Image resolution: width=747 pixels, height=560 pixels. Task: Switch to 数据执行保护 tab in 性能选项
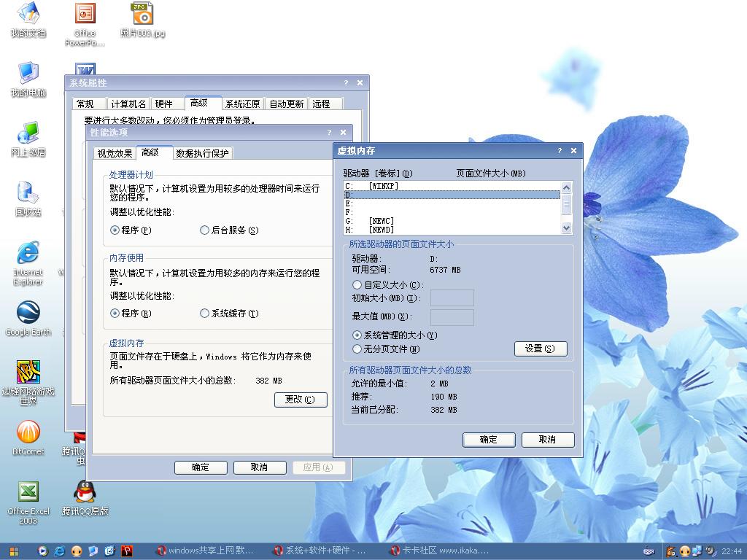(x=203, y=153)
